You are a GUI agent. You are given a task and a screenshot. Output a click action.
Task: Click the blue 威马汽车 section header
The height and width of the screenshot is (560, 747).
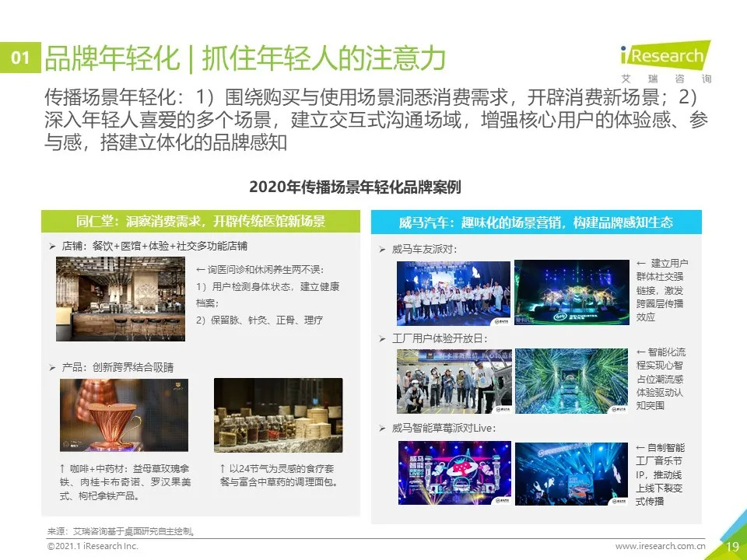[536, 222]
